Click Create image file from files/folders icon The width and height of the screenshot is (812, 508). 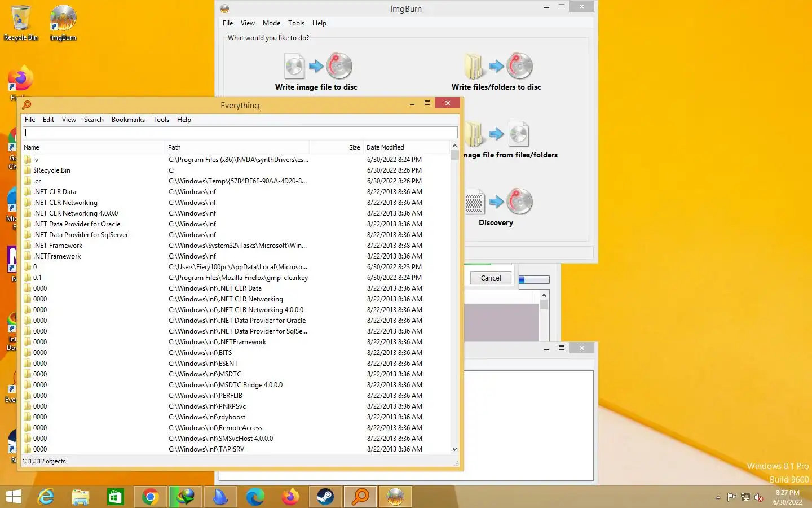[497, 134]
